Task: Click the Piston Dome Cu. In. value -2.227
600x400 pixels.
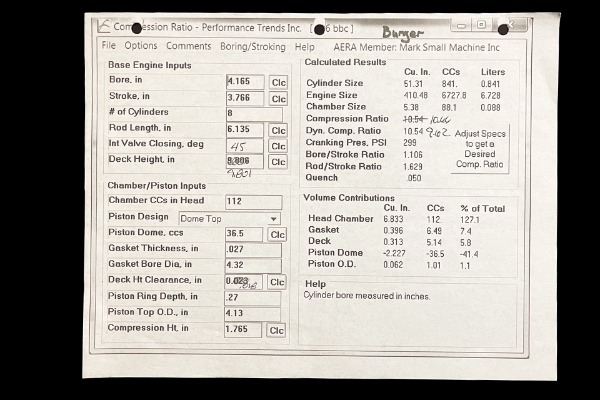Action: point(395,253)
